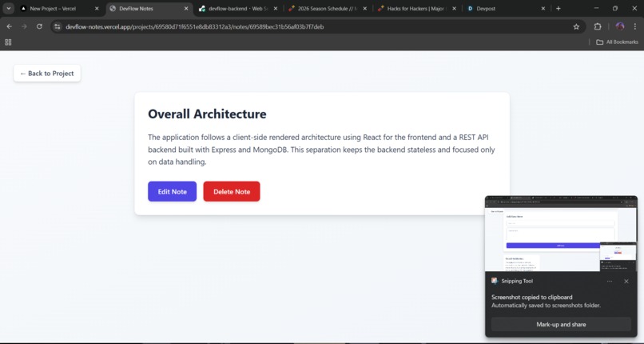Dismiss the Snipping Tool notification
The width and height of the screenshot is (644, 344).
(626, 282)
